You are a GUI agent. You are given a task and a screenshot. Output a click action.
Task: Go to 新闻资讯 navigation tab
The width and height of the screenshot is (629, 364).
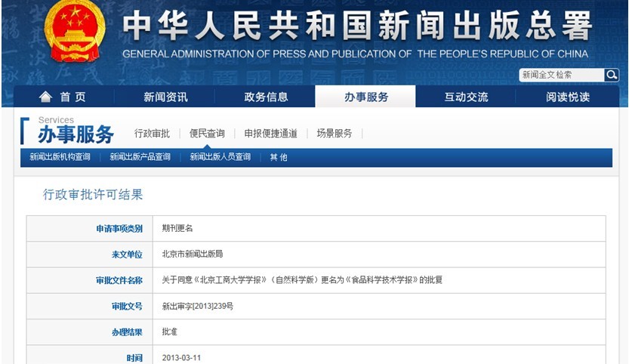tap(165, 97)
